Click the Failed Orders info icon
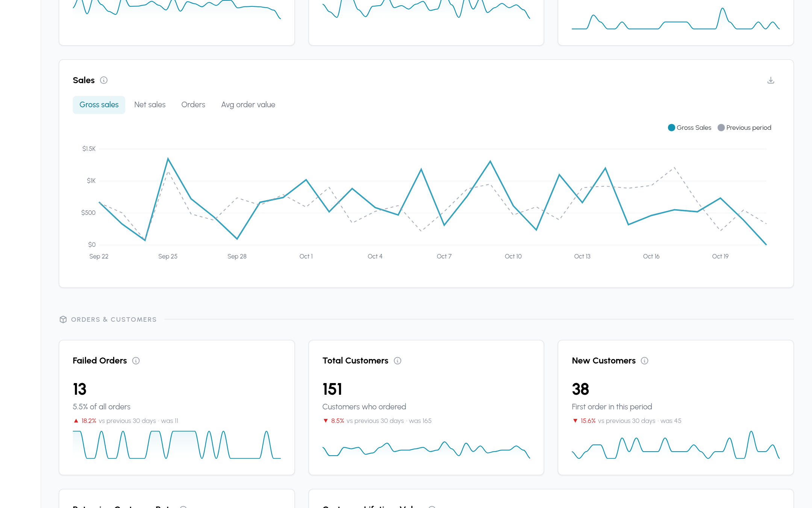The height and width of the screenshot is (508, 812). tap(136, 360)
